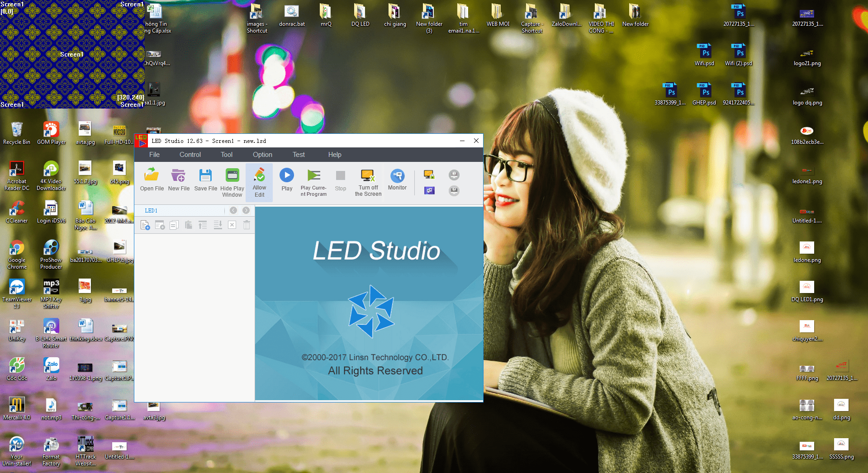Select Acrobat Reader DC desktop icon
Screen dimensions: 868x473
tap(17, 176)
